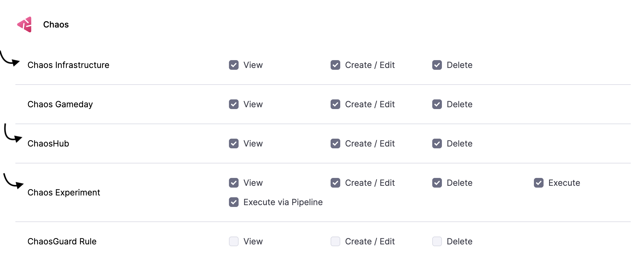Enable Delete for ChaosGuard Rule
This screenshot has height=274, width=644.
coord(437,241)
